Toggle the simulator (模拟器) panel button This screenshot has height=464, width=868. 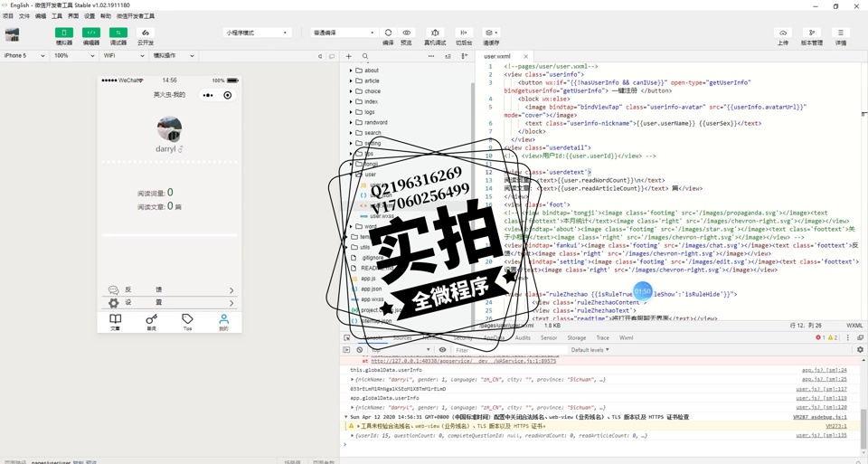click(64, 33)
